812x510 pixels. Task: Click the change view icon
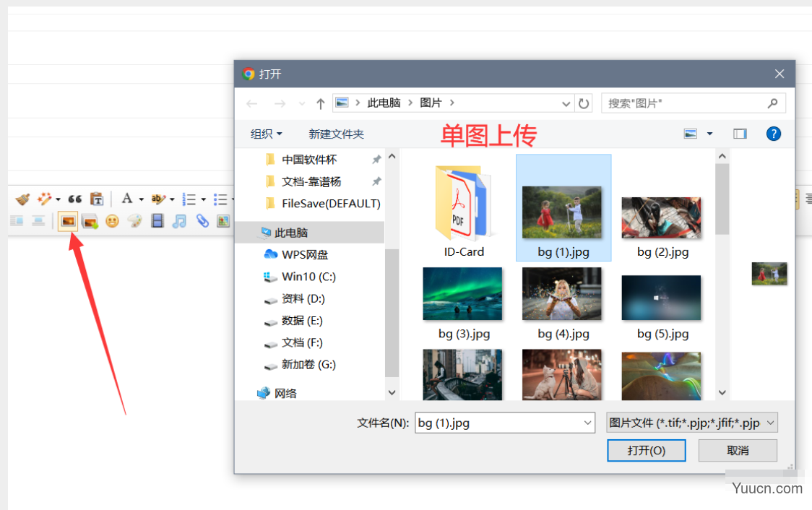pos(691,134)
